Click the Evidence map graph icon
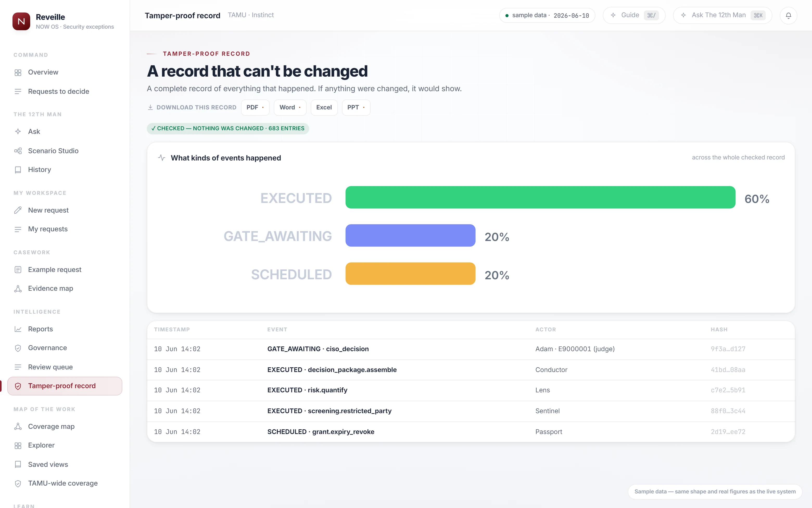Screen dimensions: 812x508 click(18, 289)
